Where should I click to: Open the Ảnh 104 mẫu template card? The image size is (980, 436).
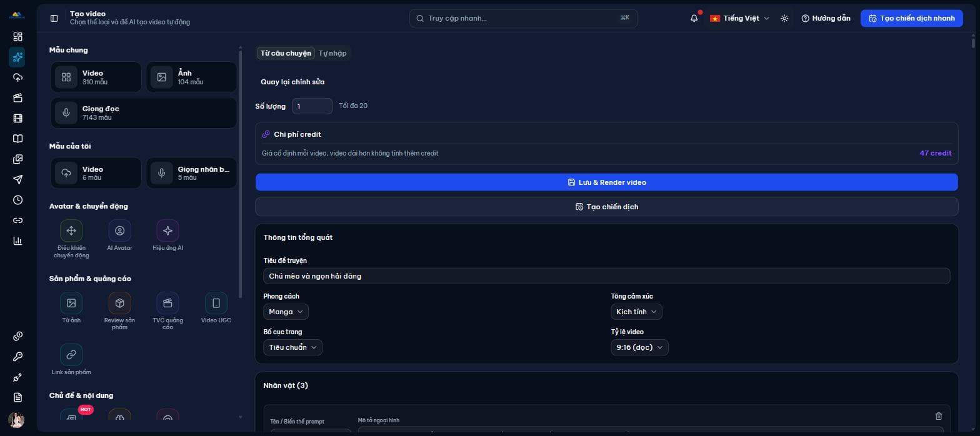coord(191,77)
